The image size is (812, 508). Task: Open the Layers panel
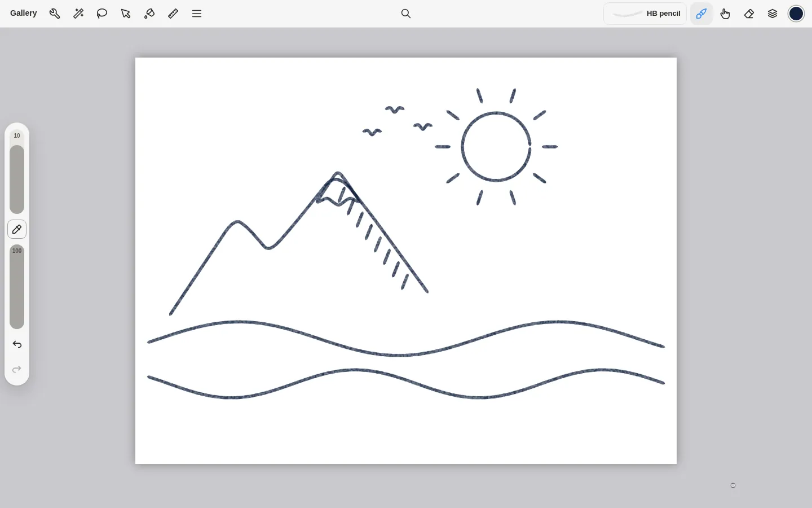773,14
